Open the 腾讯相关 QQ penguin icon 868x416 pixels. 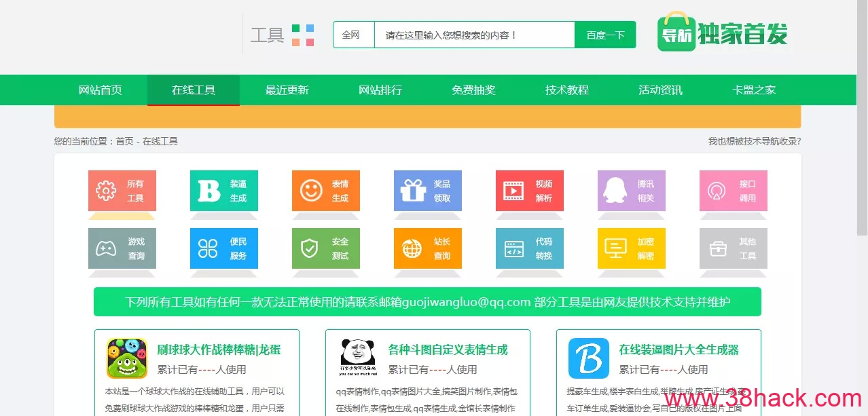pos(632,191)
